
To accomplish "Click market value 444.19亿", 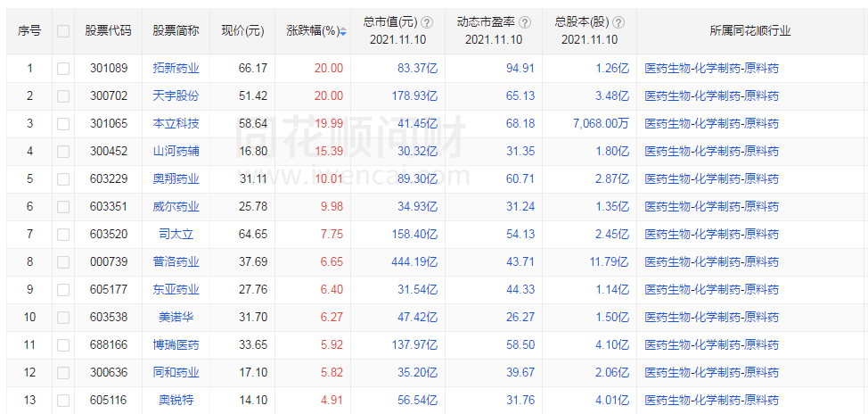I will click(x=413, y=261).
